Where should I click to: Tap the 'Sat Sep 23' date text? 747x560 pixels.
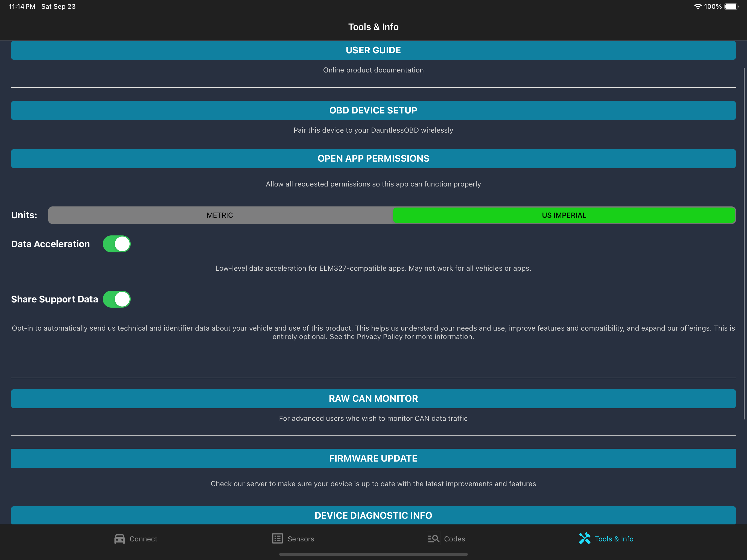(59, 6)
